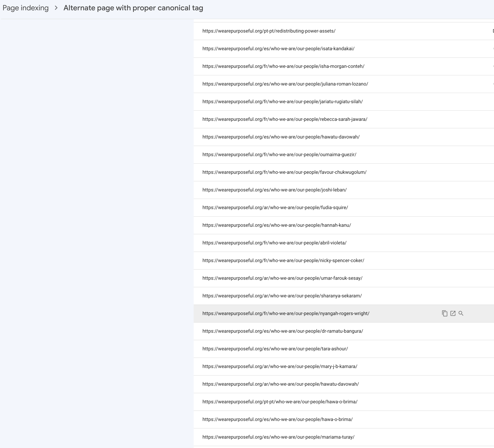
Task: Select es hawatu-davowah URL row
Action: tap(344, 137)
